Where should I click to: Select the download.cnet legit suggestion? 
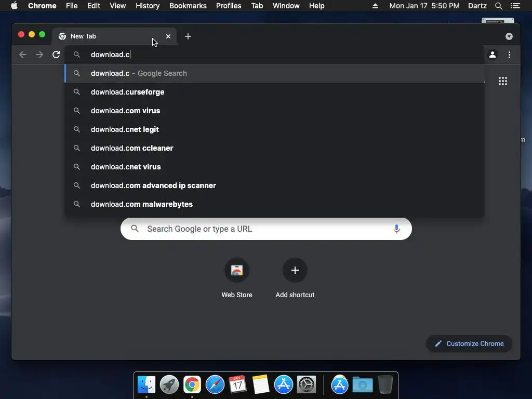[x=274, y=129]
